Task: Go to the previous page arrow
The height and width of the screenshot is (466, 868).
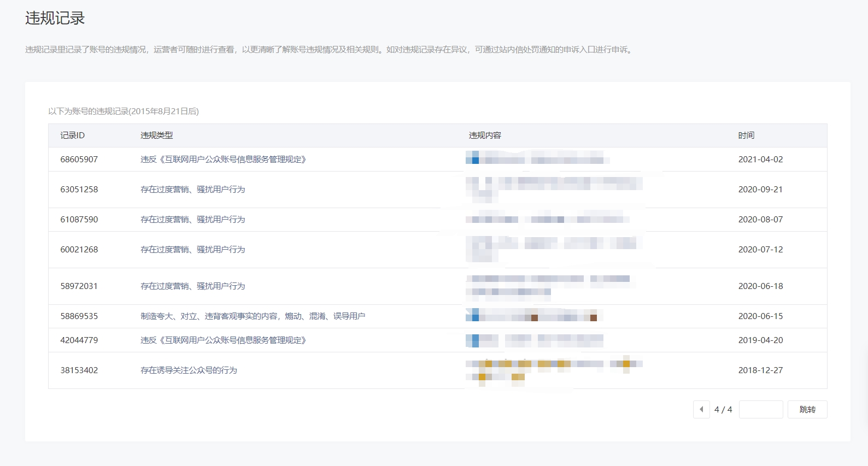Action: coord(701,409)
